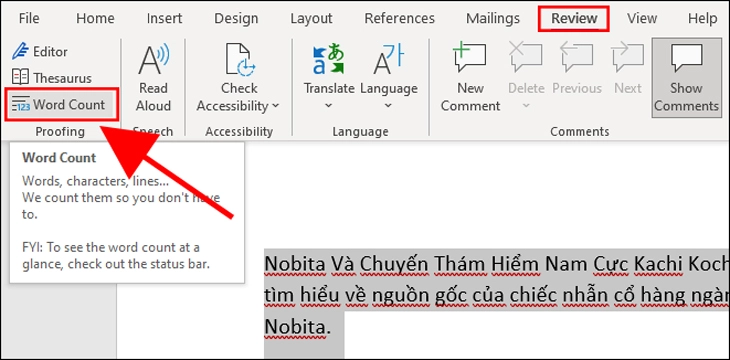Click the "Word Count" tooltip title
Viewport: 730px width, 360px height.
click(59, 157)
